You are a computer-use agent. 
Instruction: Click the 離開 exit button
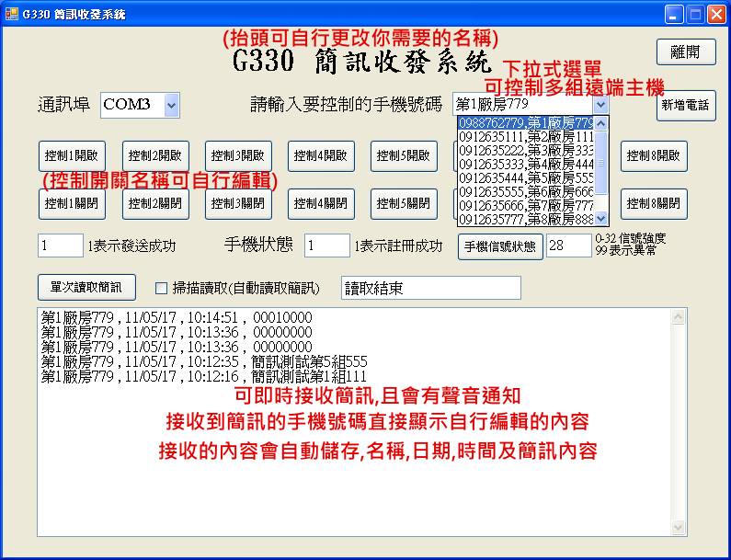pos(685,52)
